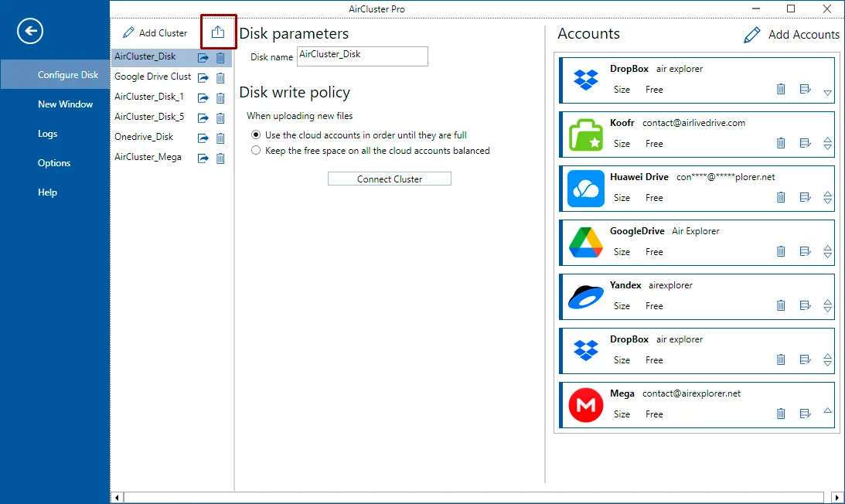Image resolution: width=845 pixels, height=504 pixels.
Task: Click the export cluster icon beside Add Cluster
Action: [x=218, y=32]
